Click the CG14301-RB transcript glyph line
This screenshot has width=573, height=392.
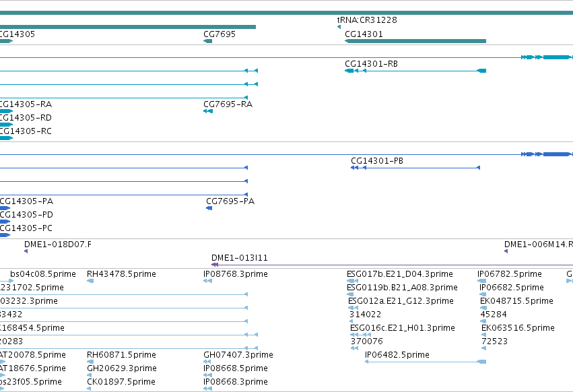tap(415, 71)
